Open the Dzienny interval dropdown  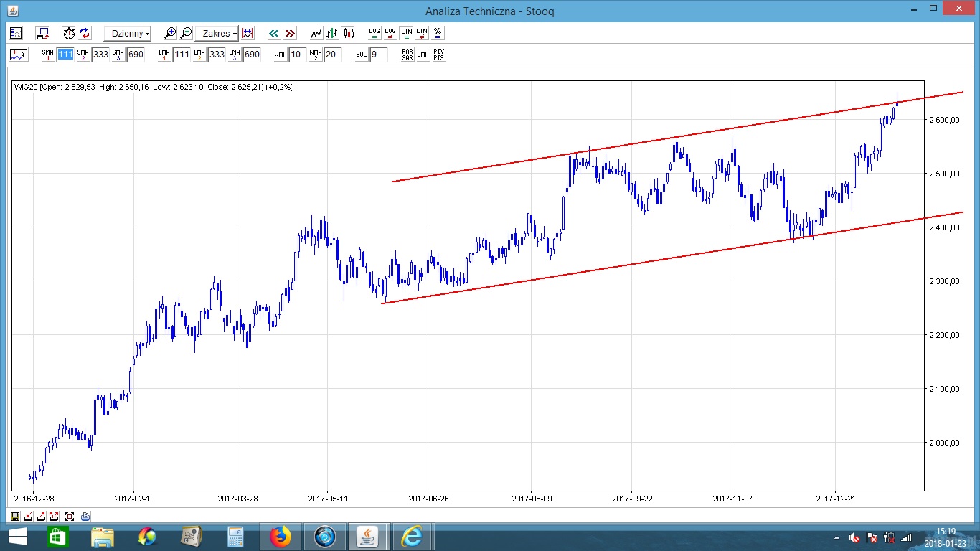[x=127, y=34]
